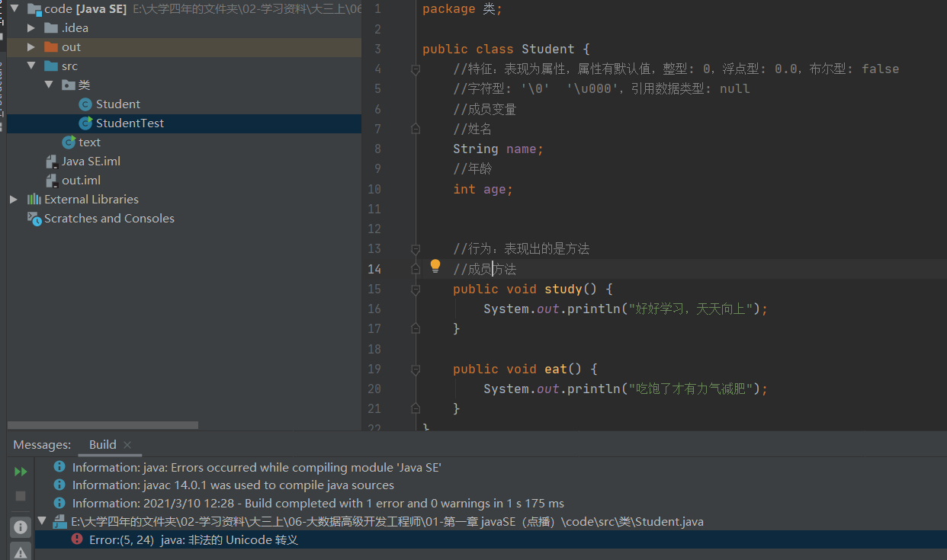Click the yellow lightbulb intention icon
This screenshot has height=560, width=947.
(435, 266)
